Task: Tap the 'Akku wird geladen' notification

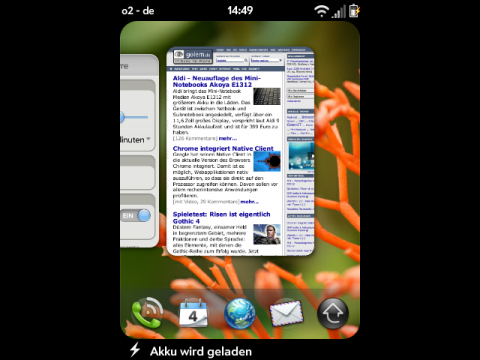Action: tap(201, 351)
